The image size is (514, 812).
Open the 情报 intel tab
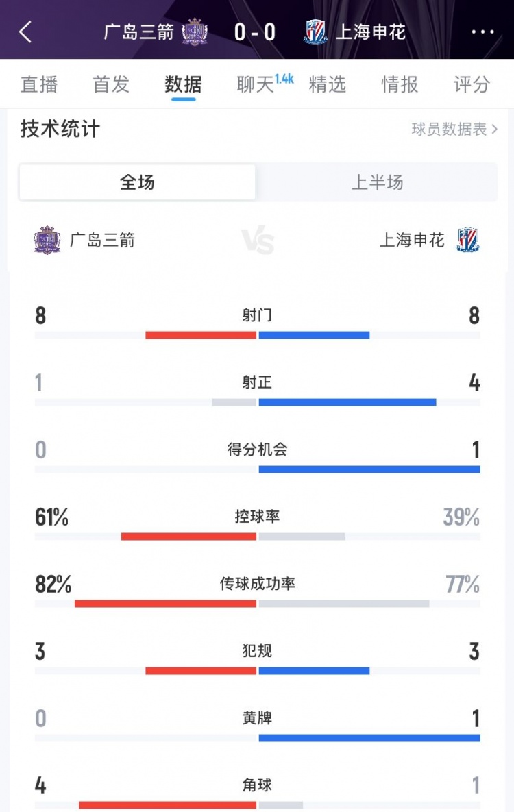400,84
